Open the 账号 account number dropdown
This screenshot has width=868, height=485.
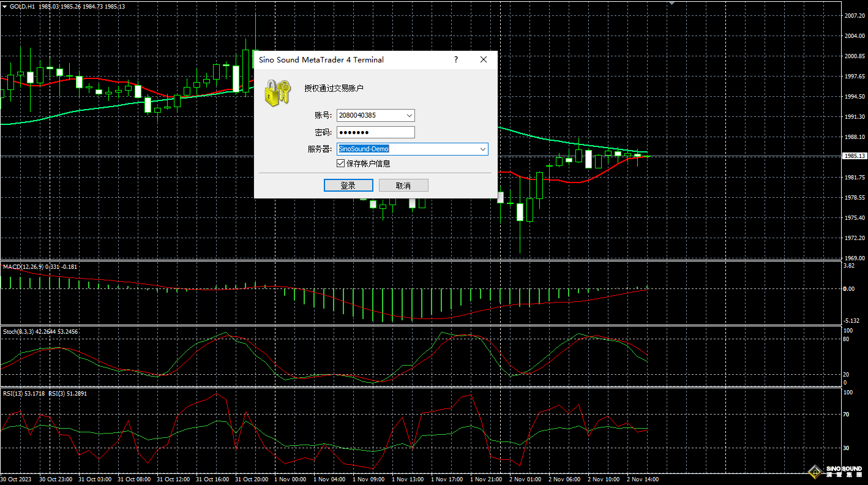(x=409, y=115)
